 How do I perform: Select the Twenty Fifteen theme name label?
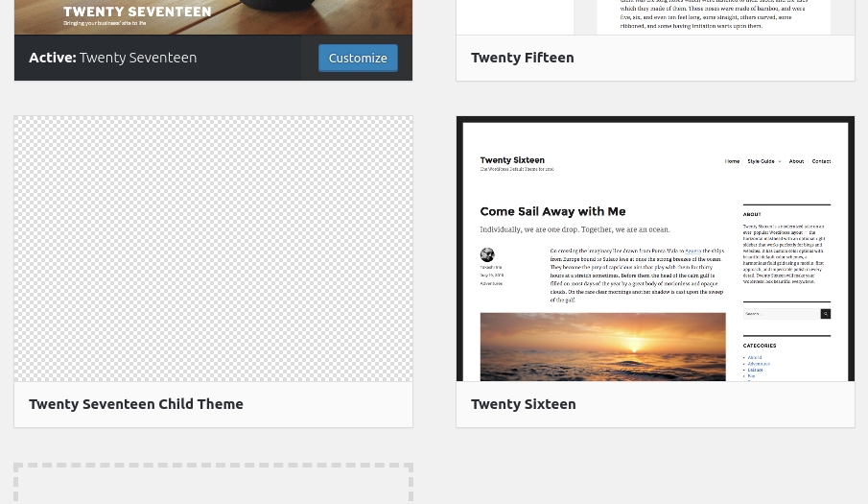tap(522, 58)
